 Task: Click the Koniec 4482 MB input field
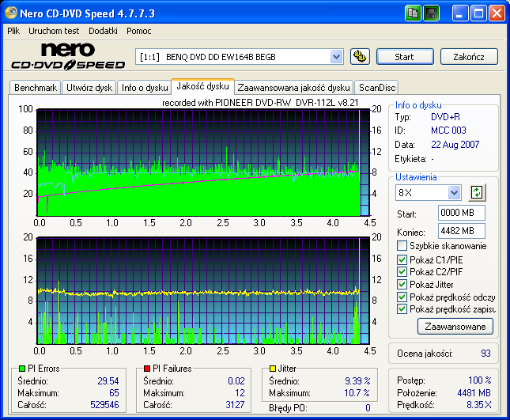(x=461, y=231)
